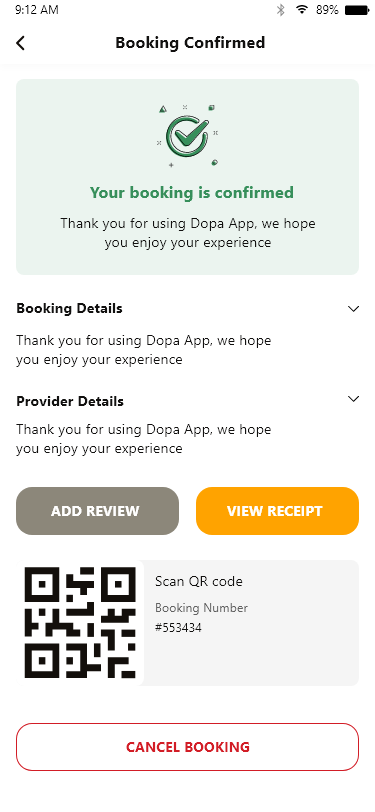Open the VIEW RECEIPT button
Screen dimensions: 375x812
277,511
